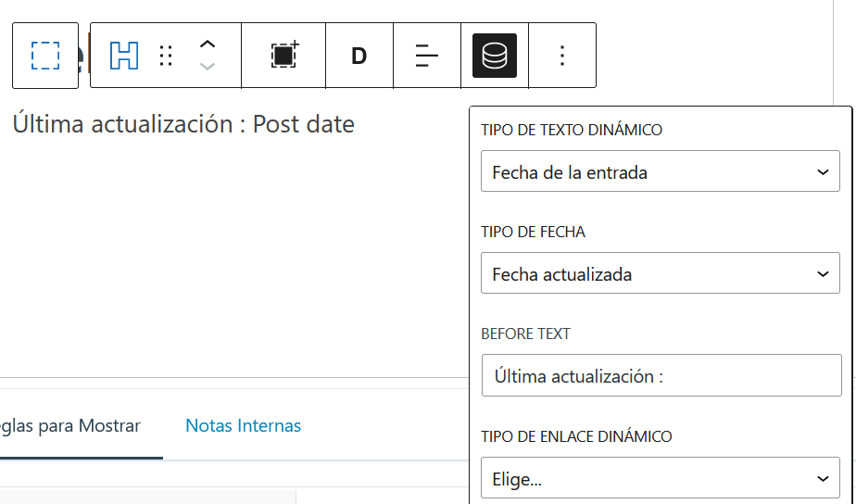Click the BEFORE TEXT field label
The image size is (856, 504).
pos(525,334)
